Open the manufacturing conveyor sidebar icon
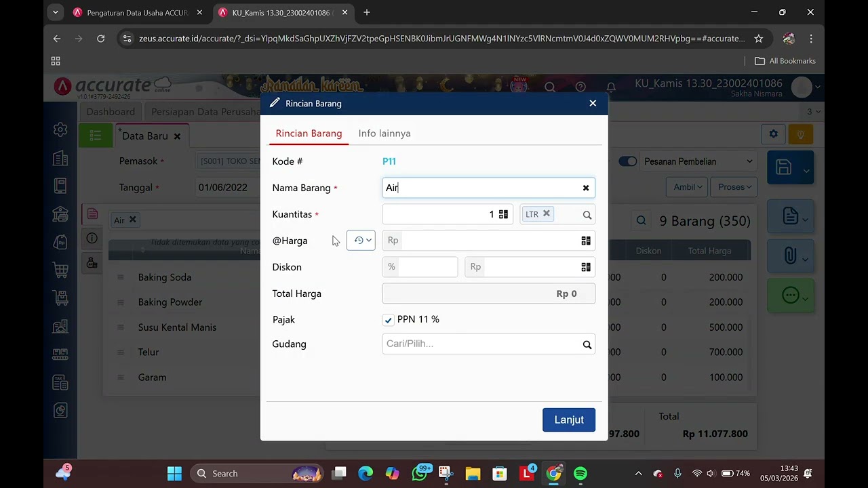Viewport: 868px width, 488px height. pos(60,354)
